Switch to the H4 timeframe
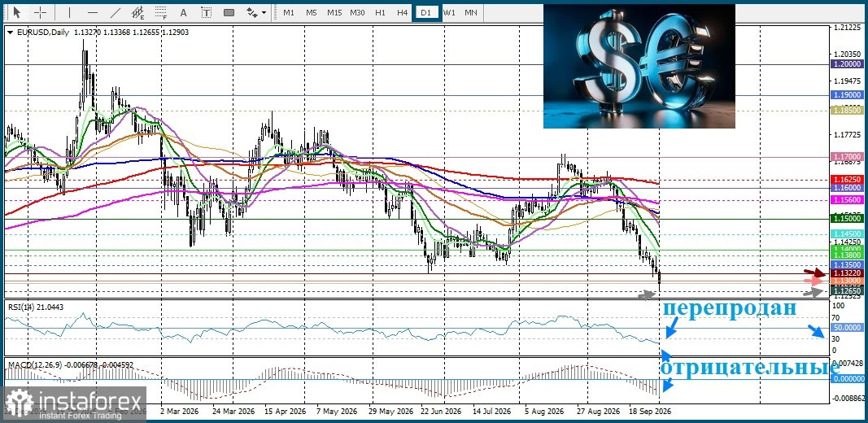 pyautogui.click(x=403, y=12)
